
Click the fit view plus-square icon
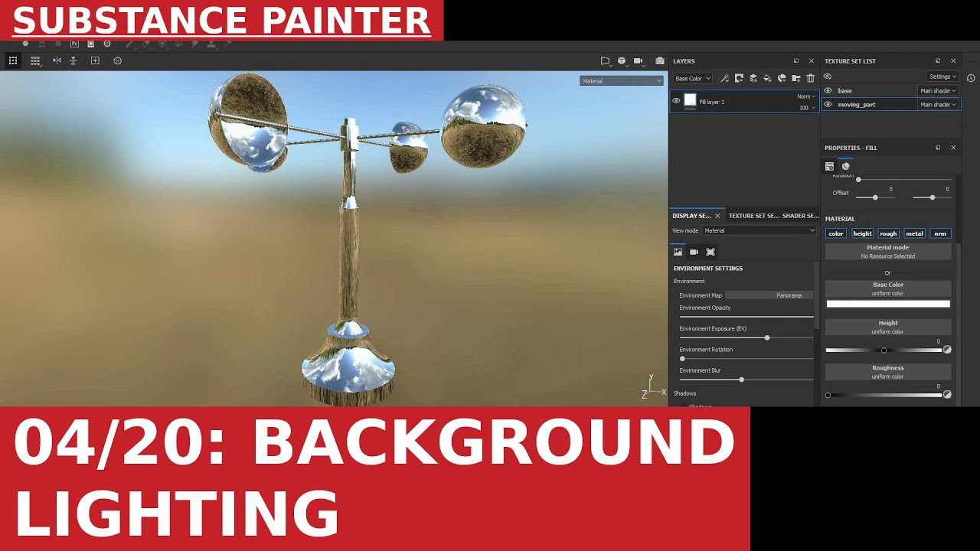coord(95,60)
